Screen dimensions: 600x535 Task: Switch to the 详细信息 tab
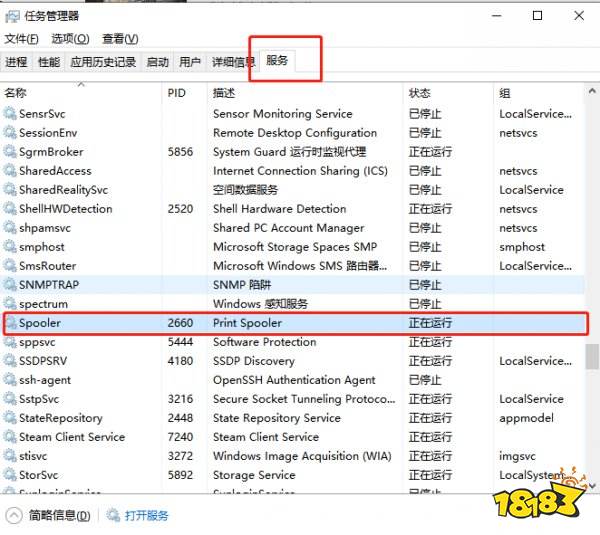coord(233,62)
